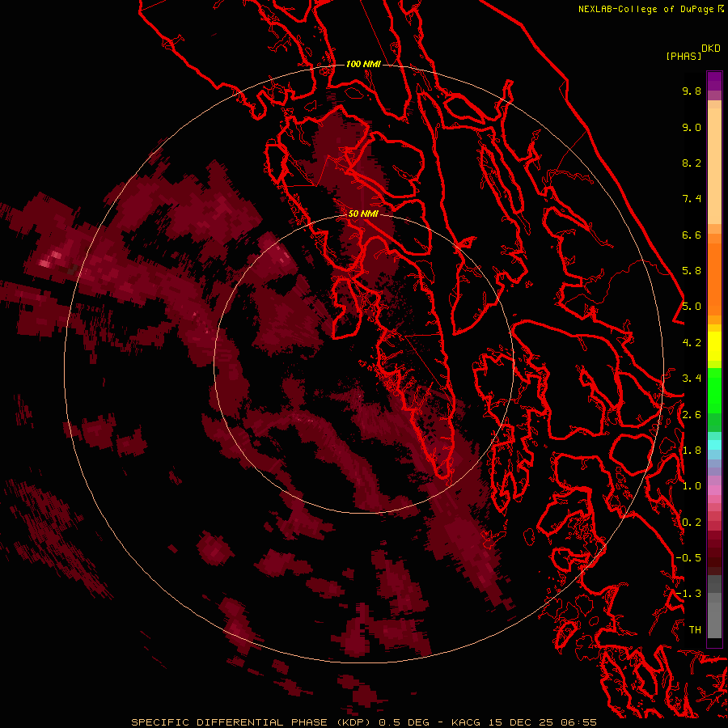Click the 6.6 value on the color scale
The image size is (728, 728).
692,235
